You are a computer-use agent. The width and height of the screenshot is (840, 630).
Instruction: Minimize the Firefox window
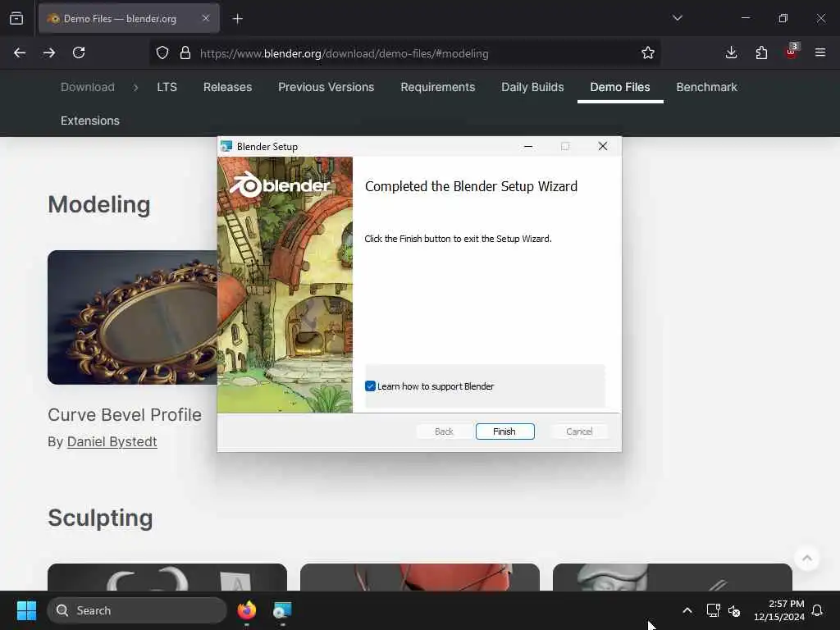point(746,18)
